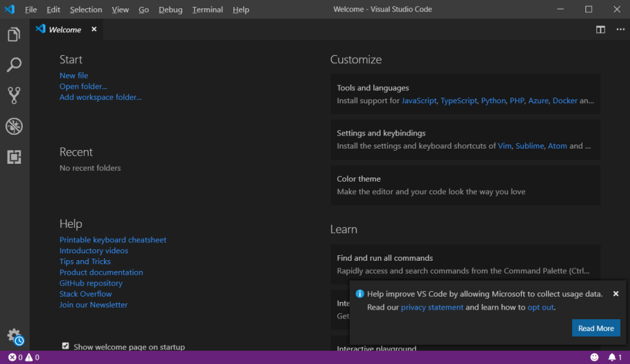Maximize the Visual Studio Code window
The height and width of the screenshot is (364, 630).
tap(589, 9)
